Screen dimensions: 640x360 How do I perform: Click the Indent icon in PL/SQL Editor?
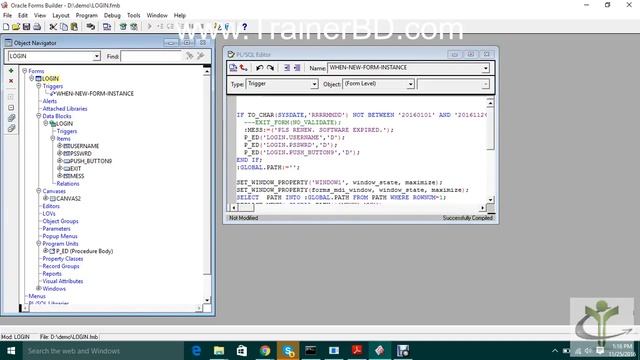[287, 68]
